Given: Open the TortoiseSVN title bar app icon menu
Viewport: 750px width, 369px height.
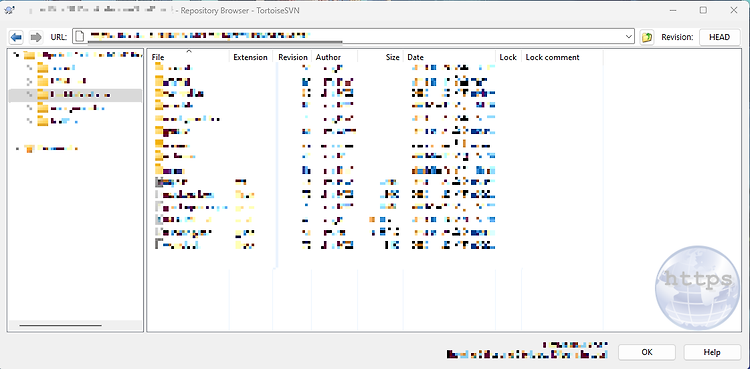Looking at the screenshot, I should 9,10.
